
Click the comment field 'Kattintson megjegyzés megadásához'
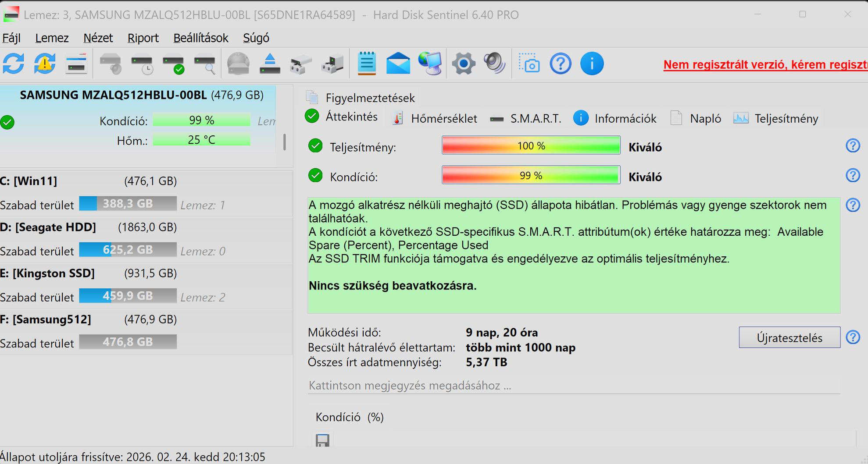coord(574,386)
